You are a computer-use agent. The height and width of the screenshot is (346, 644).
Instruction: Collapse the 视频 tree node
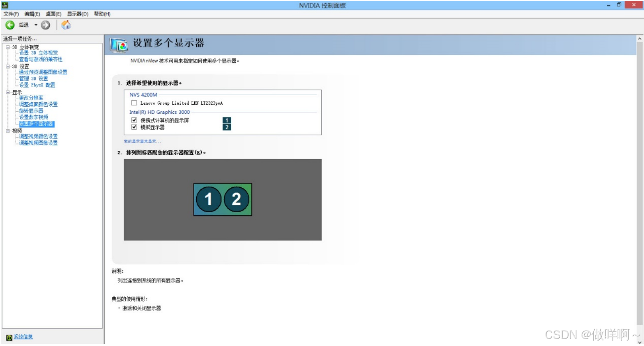pos(8,130)
